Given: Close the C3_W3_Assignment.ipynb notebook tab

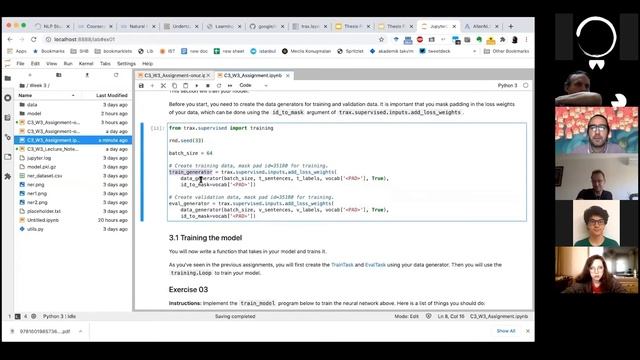Looking at the screenshot, I should [288, 76].
